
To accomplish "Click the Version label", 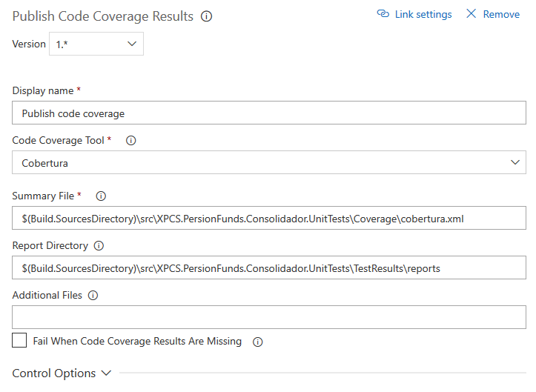I will coord(29,44).
